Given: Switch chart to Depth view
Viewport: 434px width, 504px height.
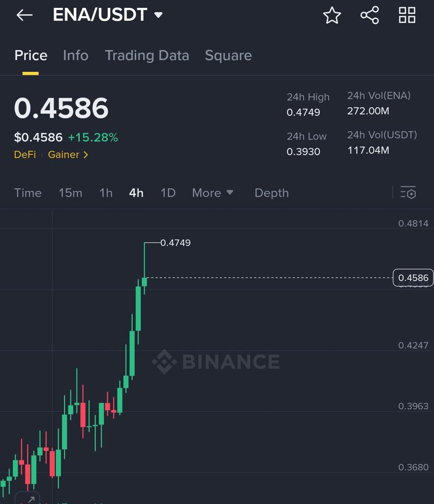Looking at the screenshot, I should (272, 193).
